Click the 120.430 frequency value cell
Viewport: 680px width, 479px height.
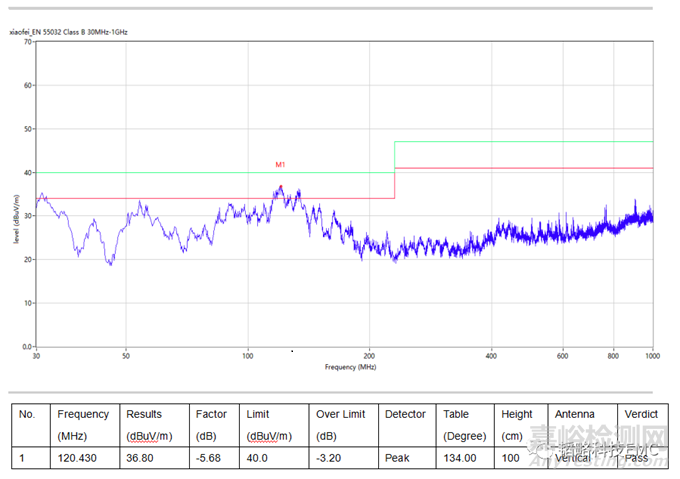(77, 457)
